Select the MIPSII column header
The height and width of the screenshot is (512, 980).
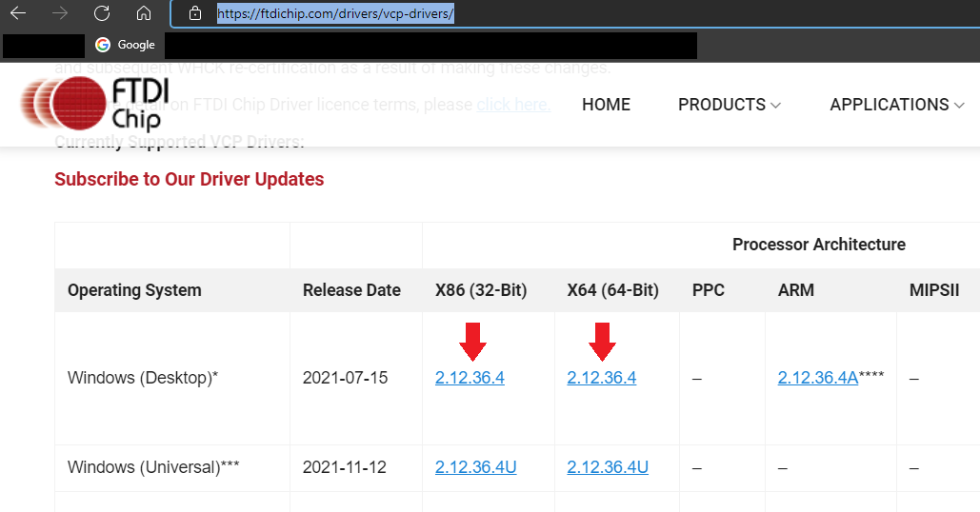click(x=933, y=290)
